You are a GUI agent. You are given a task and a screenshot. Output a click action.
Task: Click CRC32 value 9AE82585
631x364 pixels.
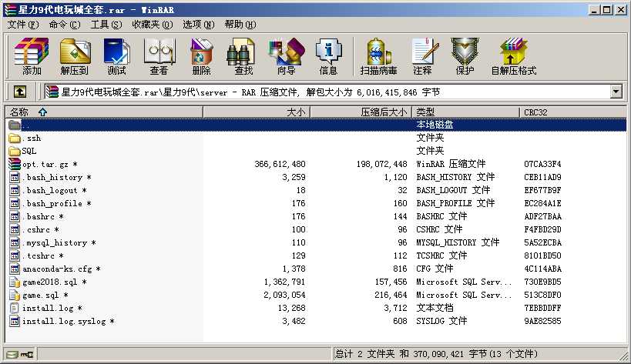pyautogui.click(x=542, y=322)
